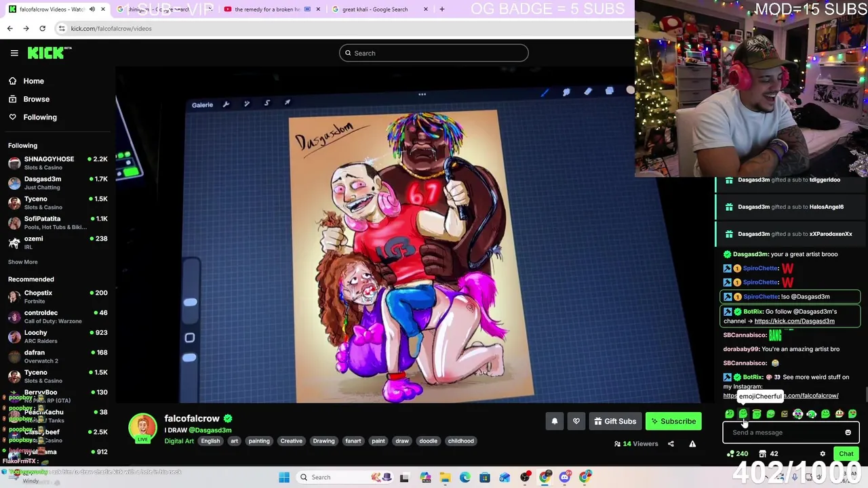
Task: Click the green Subscribe button
Action: pyautogui.click(x=673, y=422)
